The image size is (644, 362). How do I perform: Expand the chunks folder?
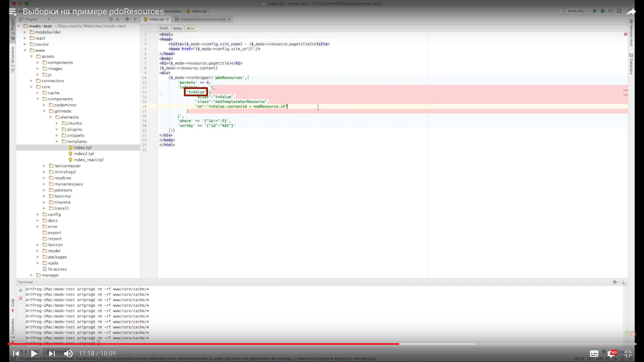57,123
